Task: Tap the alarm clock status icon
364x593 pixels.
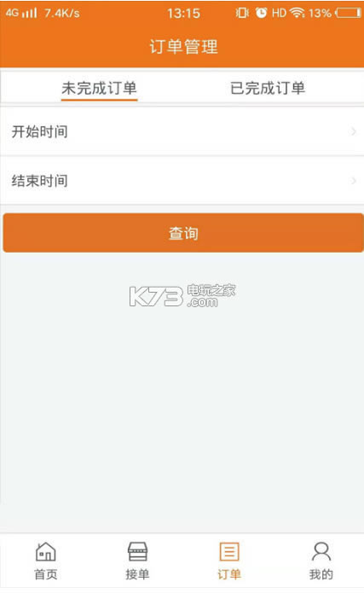Action: pos(261,13)
